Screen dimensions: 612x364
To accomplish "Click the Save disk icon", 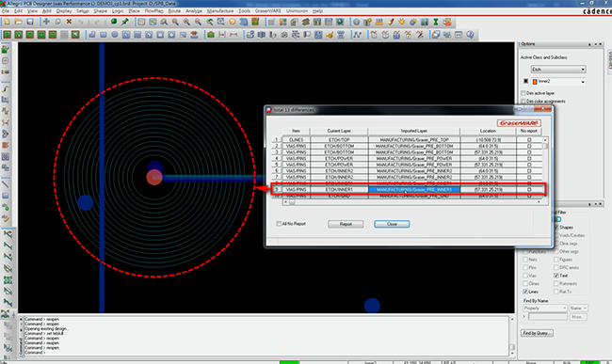I will coord(30,22).
